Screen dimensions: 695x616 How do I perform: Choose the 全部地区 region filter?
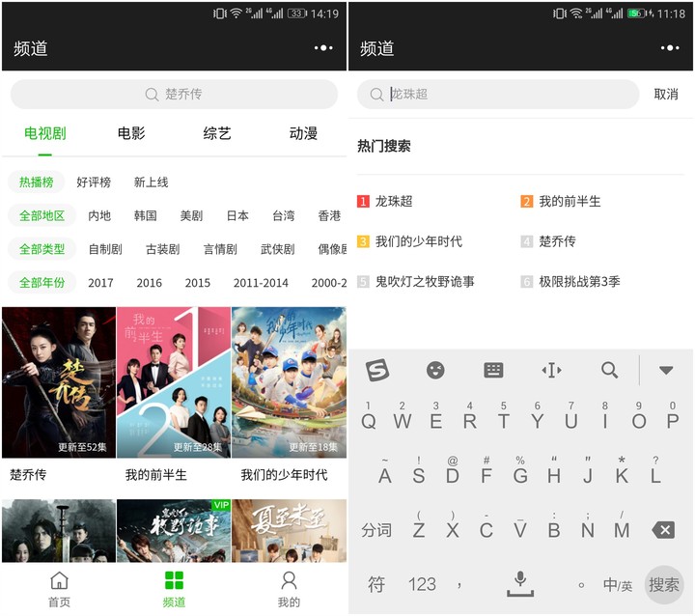click(x=42, y=215)
